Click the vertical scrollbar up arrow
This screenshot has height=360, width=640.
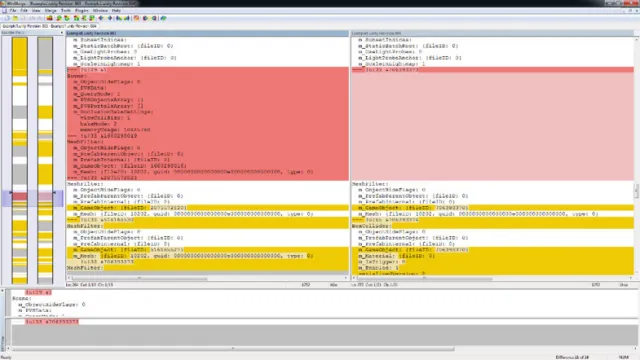[636, 40]
